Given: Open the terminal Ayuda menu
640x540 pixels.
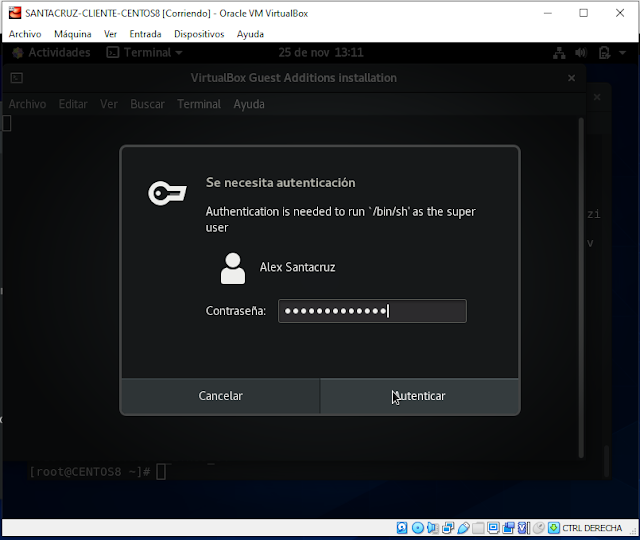Looking at the screenshot, I should [x=249, y=104].
